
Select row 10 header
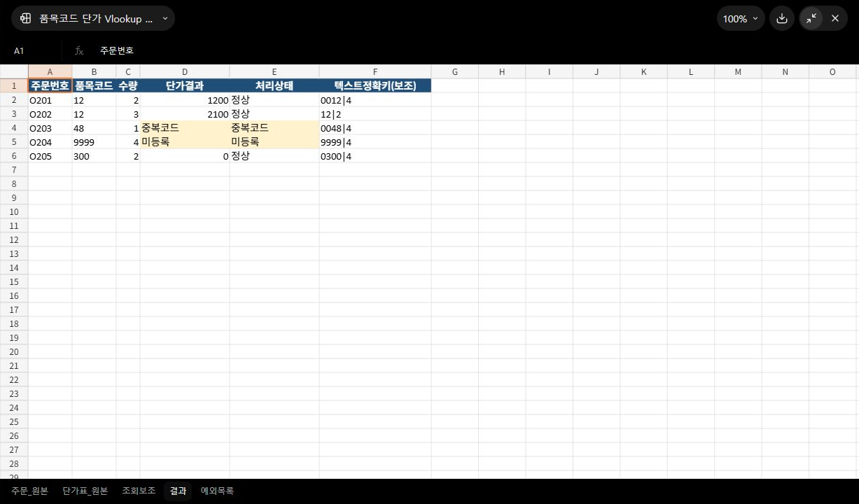coord(14,212)
